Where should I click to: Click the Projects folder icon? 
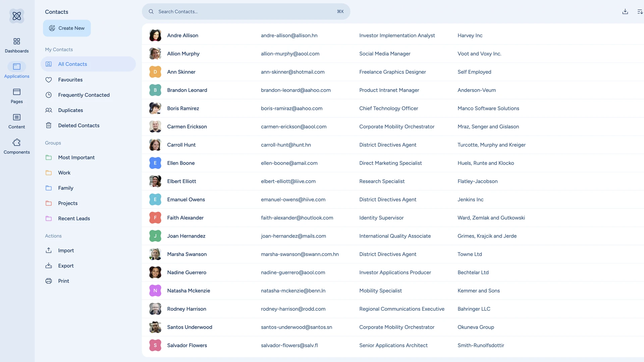(x=49, y=203)
